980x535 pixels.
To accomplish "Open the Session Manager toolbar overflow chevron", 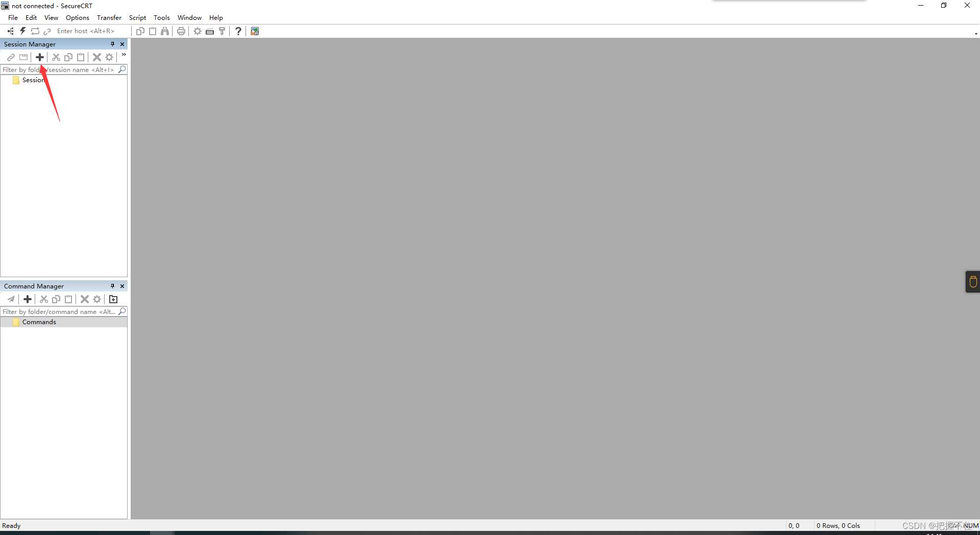I will coord(123,55).
